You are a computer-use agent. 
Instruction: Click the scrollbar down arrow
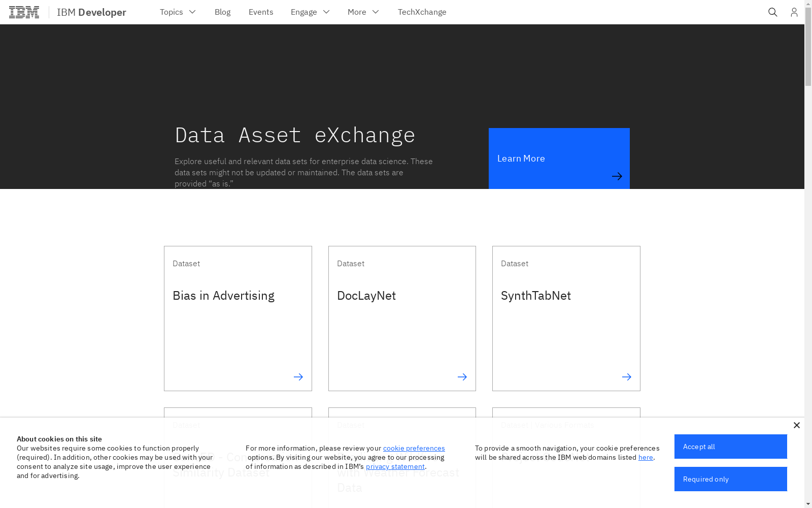[x=808, y=504]
